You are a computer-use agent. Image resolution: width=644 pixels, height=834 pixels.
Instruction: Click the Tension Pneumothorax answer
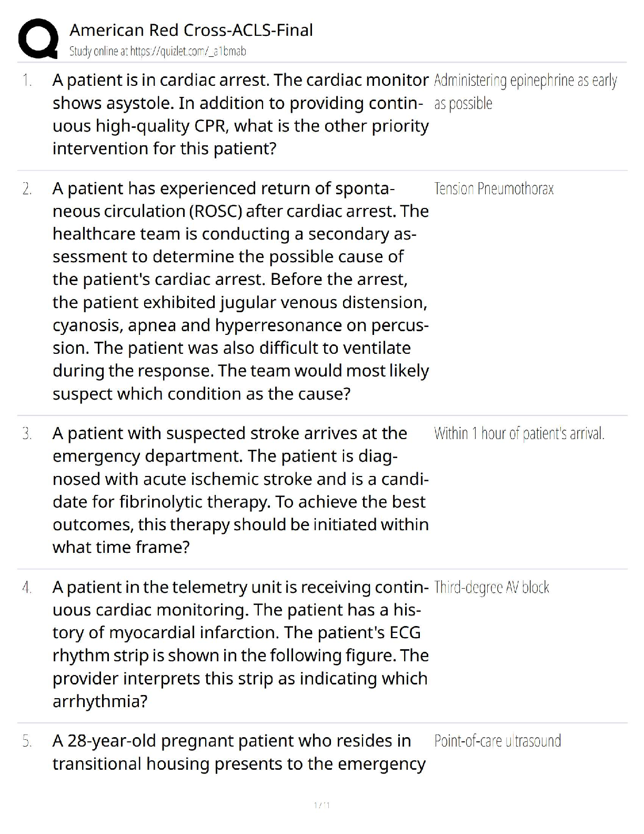[x=494, y=188]
